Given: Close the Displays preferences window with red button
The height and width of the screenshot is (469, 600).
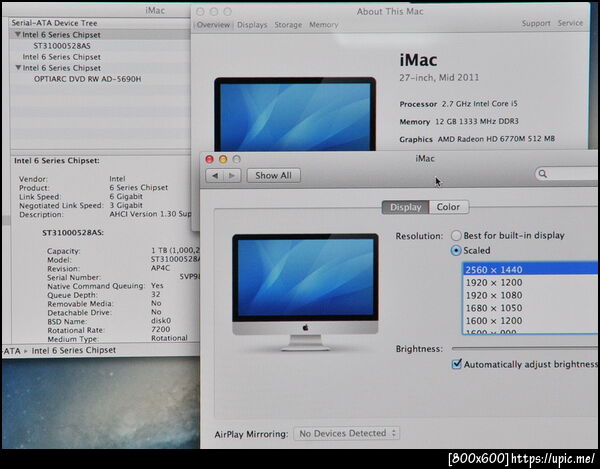Looking at the screenshot, I should tap(209, 159).
